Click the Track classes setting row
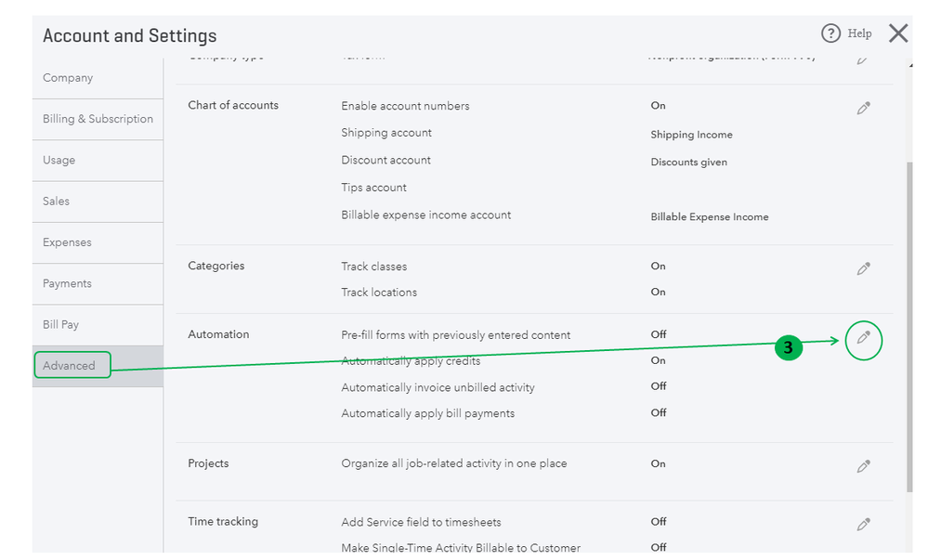This screenshot has width=928, height=560. tap(374, 267)
